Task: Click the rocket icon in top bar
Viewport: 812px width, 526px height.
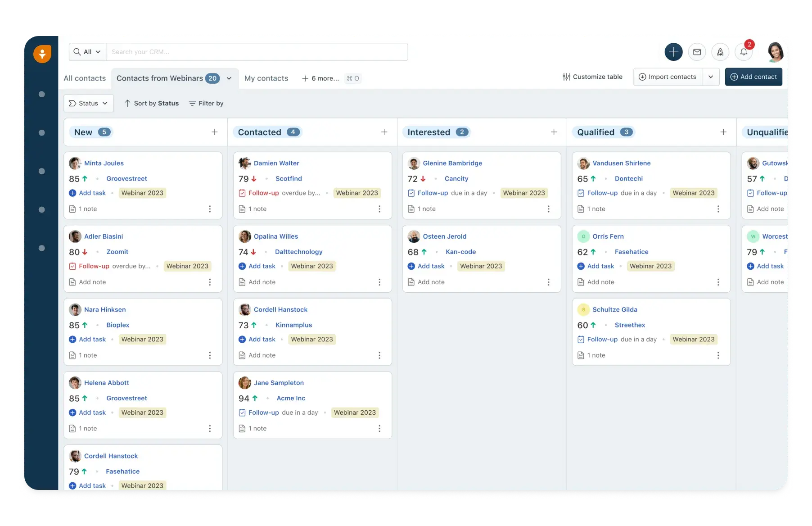Action: [720, 52]
